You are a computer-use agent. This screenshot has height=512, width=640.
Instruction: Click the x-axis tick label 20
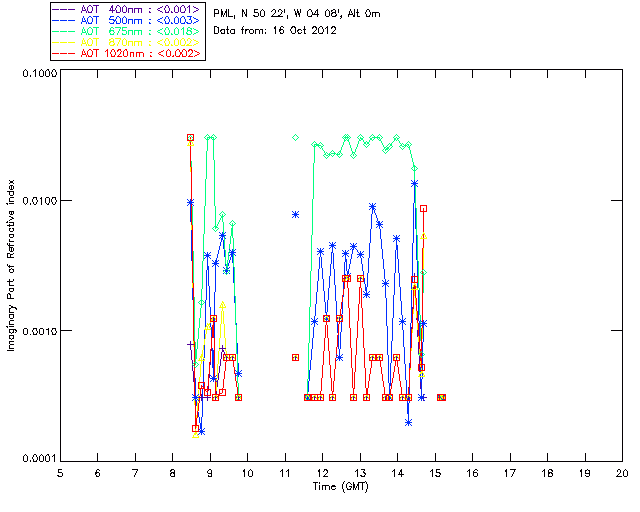pyautogui.click(x=622, y=473)
